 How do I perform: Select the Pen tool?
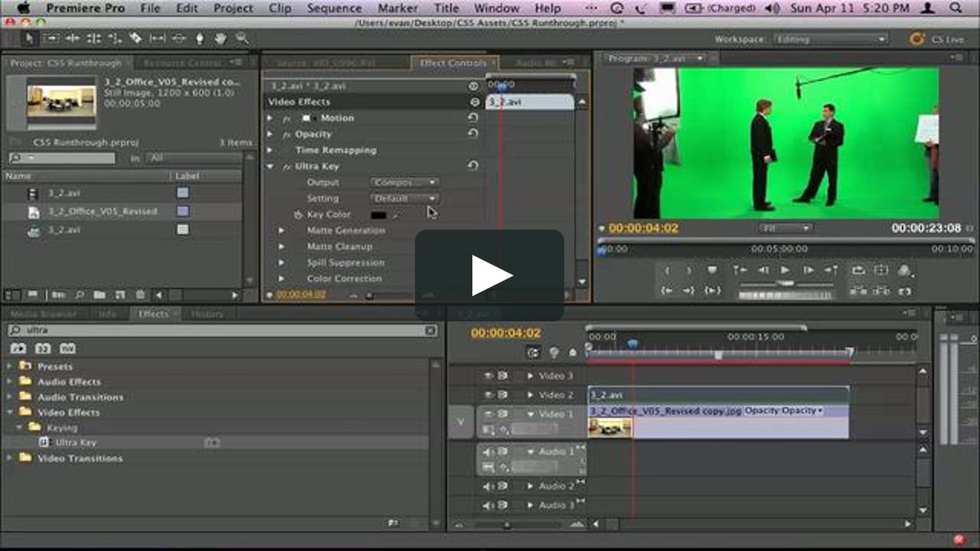click(x=200, y=37)
